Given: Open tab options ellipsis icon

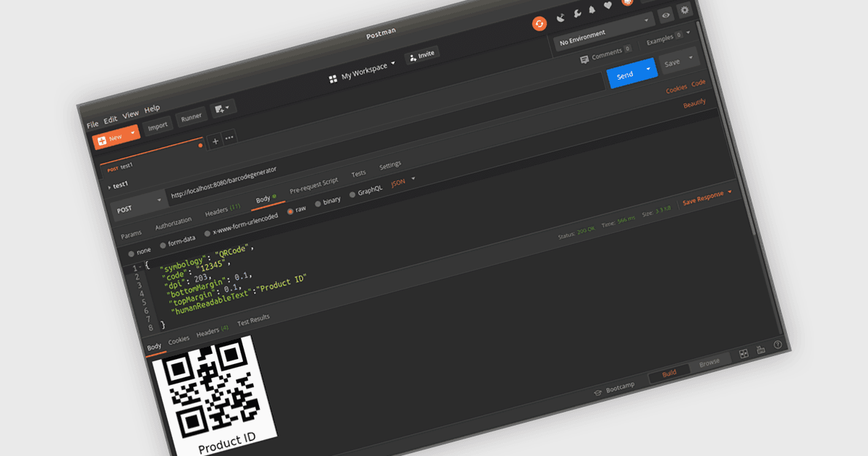Looking at the screenshot, I should 229,138.
